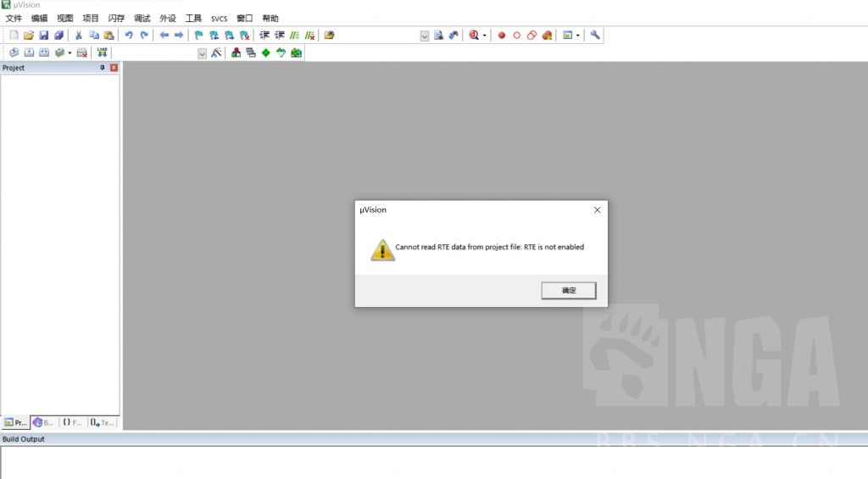Kill all breakpoints in the current target

(547, 36)
